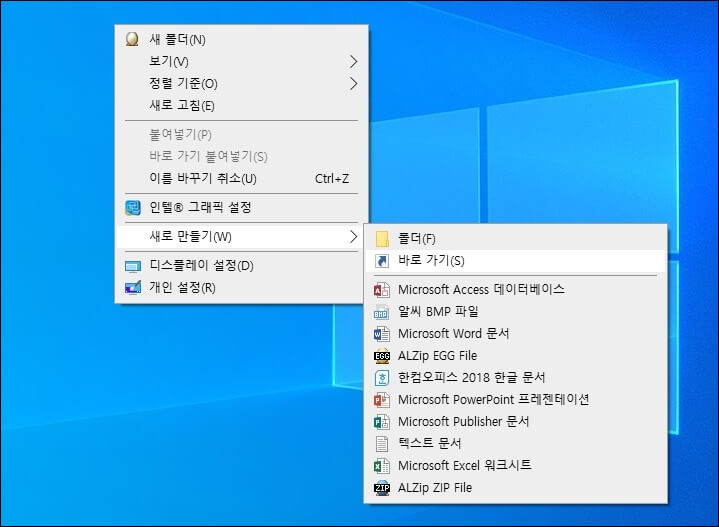The width and height of the screenshot is (719, 527).
Task: Open 개인 설정(R)
Action: [242, 288]
